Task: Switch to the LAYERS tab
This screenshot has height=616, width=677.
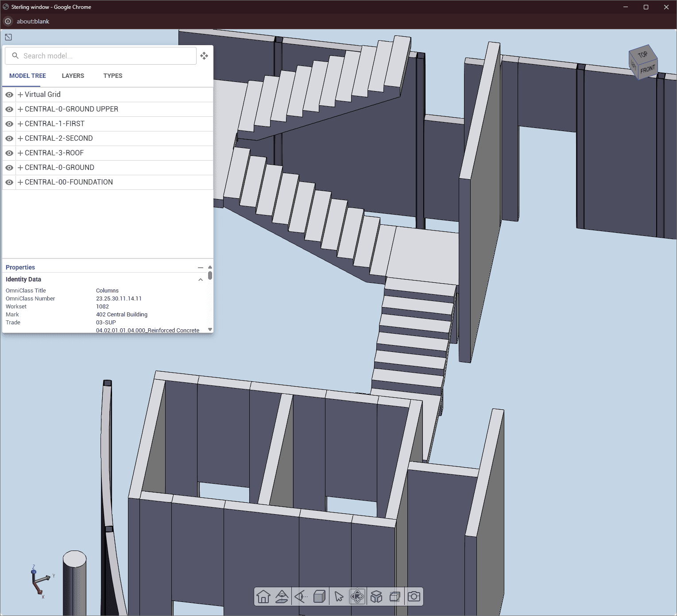Action: pos(73,76)
